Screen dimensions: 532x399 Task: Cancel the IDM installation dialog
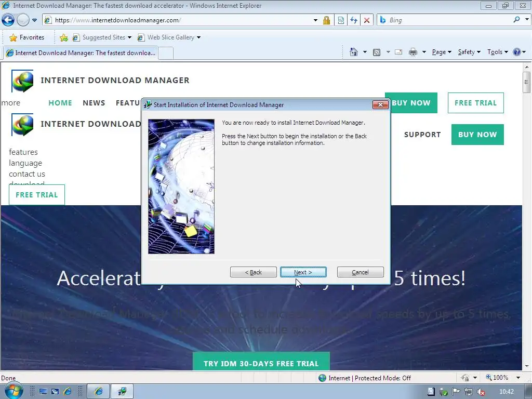click(361, 272)
